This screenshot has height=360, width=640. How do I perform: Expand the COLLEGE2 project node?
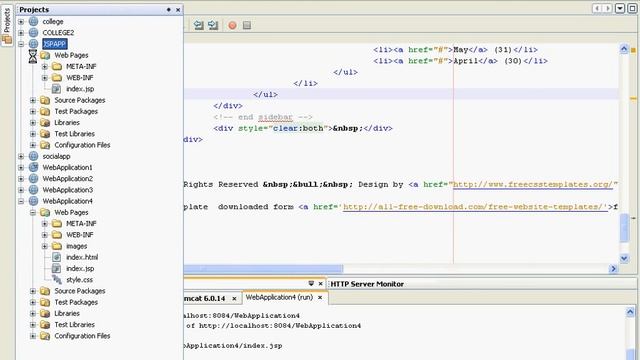[21, 33]
